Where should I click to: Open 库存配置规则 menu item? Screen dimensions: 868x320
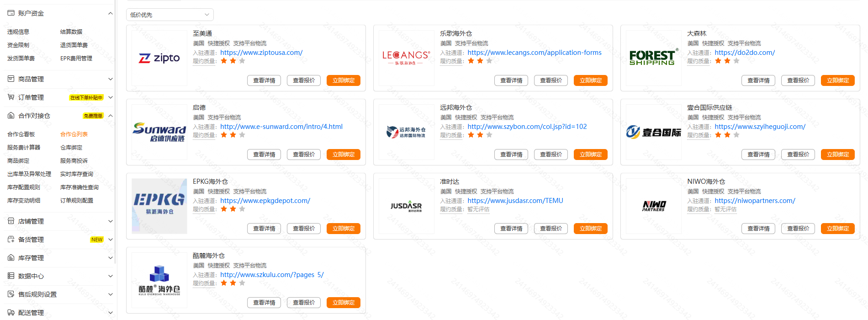pos(24,187)
